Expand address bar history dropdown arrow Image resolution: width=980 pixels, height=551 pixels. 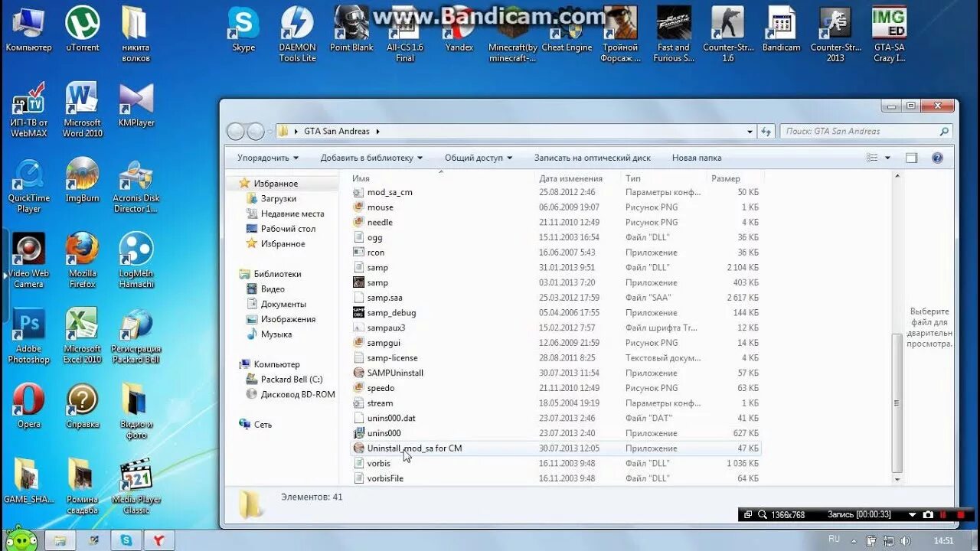coord(750,132)
